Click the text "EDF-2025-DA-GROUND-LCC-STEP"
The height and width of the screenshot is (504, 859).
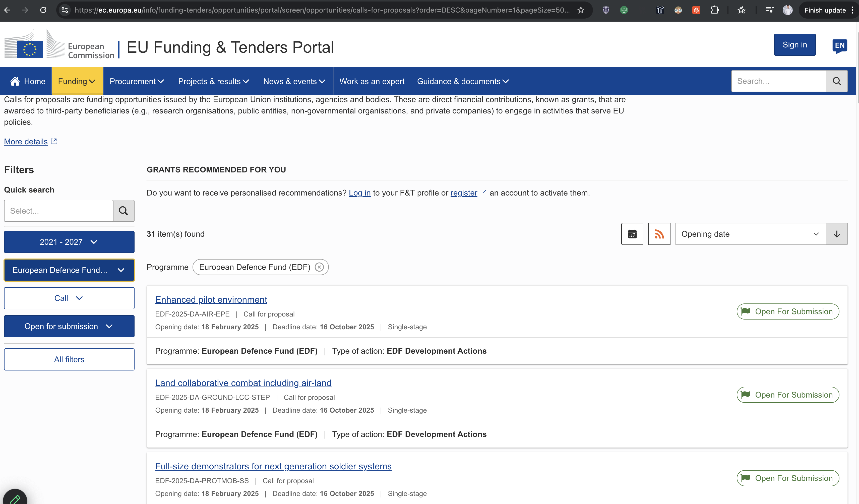tap(212, 397)
